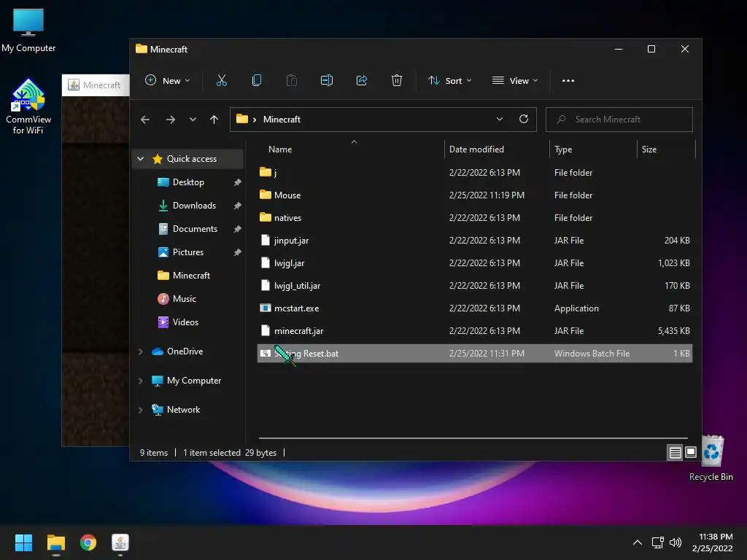The image size is (747, 560).
Task: Go forward with the right arrow
Action: pyautogui.click(x=171, y=120)
